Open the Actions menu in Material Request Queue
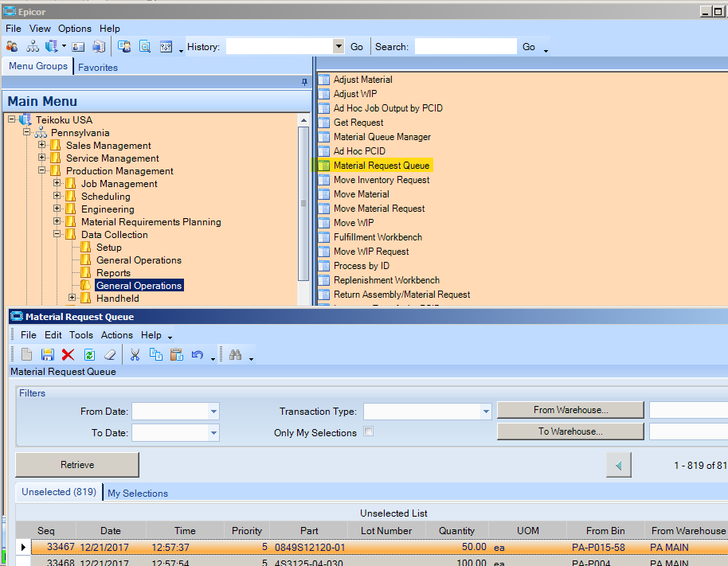This screenshot has width=728, height=566. coord(117,335)
